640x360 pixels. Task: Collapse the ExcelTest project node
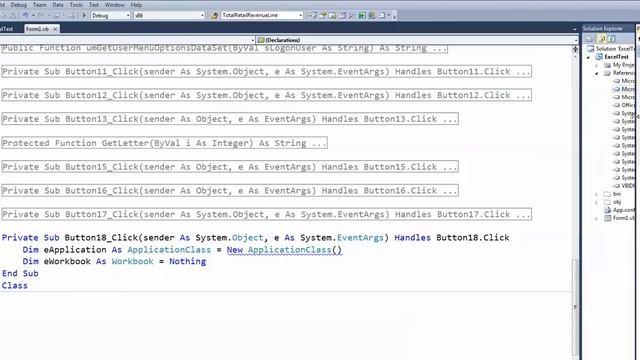[589, 57]
